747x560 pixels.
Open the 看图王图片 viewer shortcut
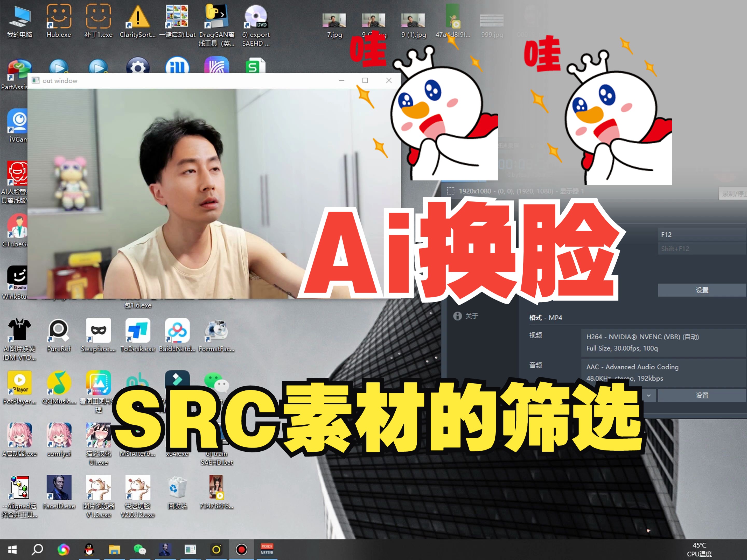pos(98,392)
